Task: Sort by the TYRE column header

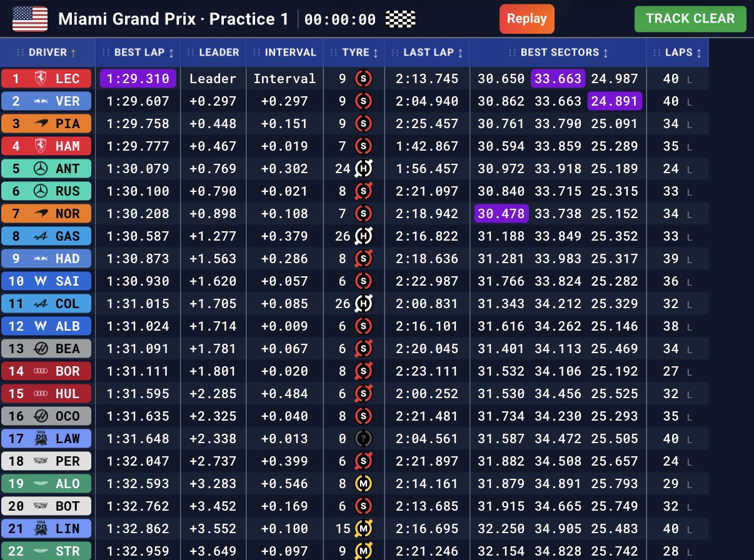Action: click(354, 52)
